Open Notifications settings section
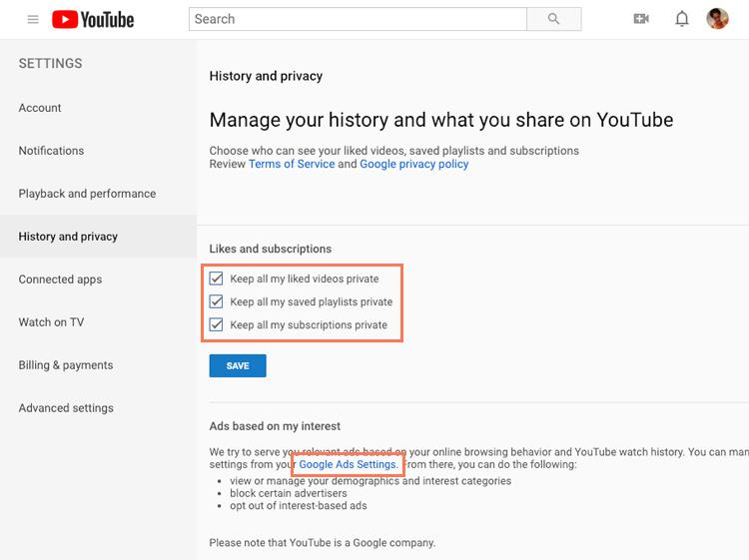This screenshot has height=560, width=749. click(51, 151)
